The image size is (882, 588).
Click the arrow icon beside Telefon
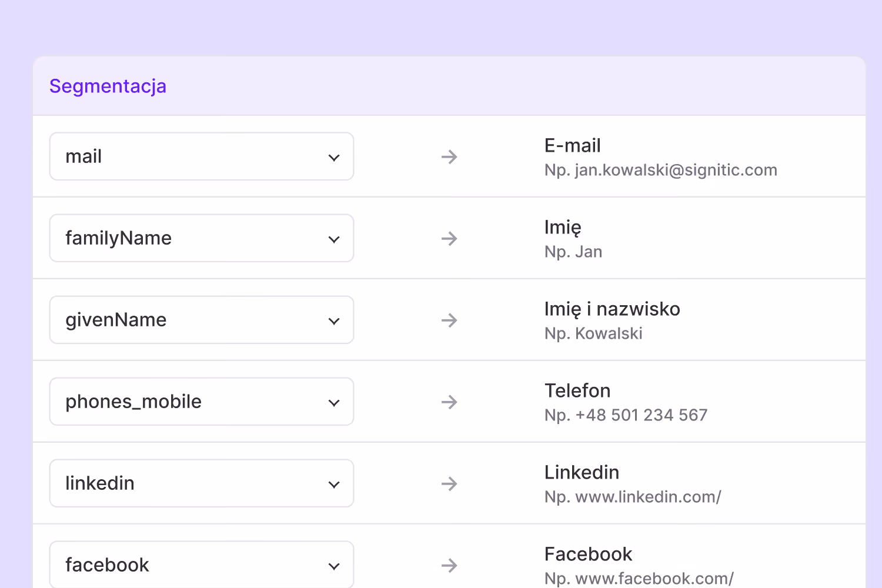click(x=449, y=402)
